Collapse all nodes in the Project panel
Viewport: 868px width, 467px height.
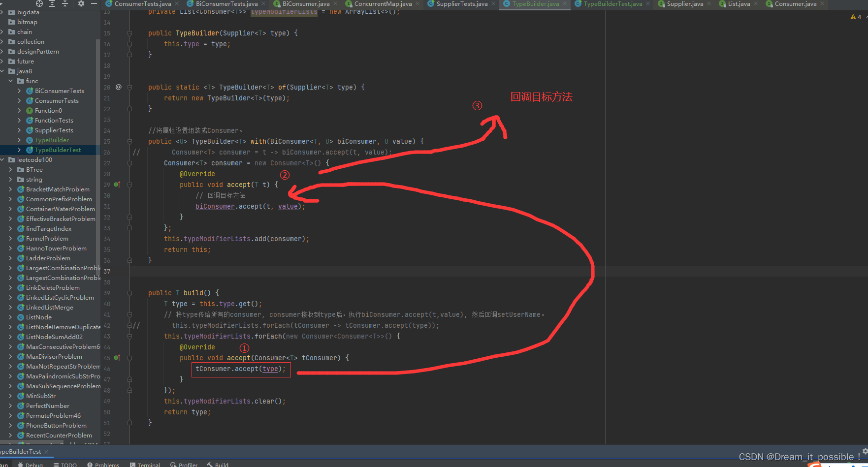[64, 3]
